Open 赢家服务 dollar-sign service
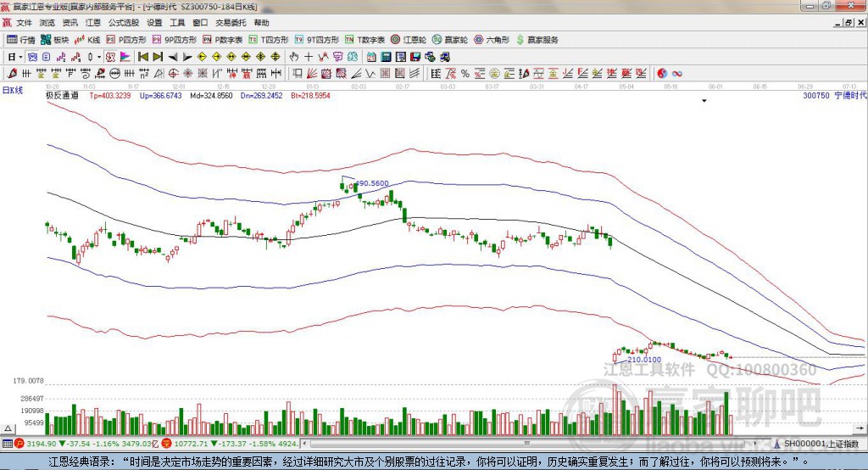Image resolution: width=868 pixels, height=470 pixels. click(x=537, y=40)
